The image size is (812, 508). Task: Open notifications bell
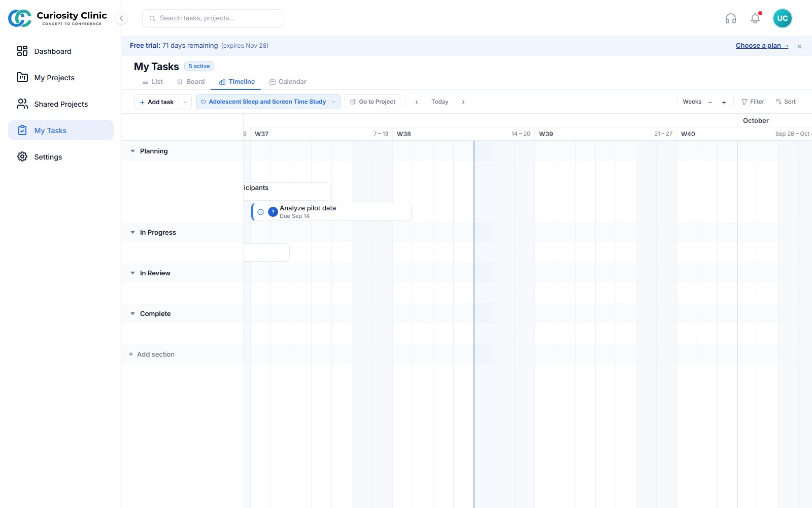tap(755, 18)
